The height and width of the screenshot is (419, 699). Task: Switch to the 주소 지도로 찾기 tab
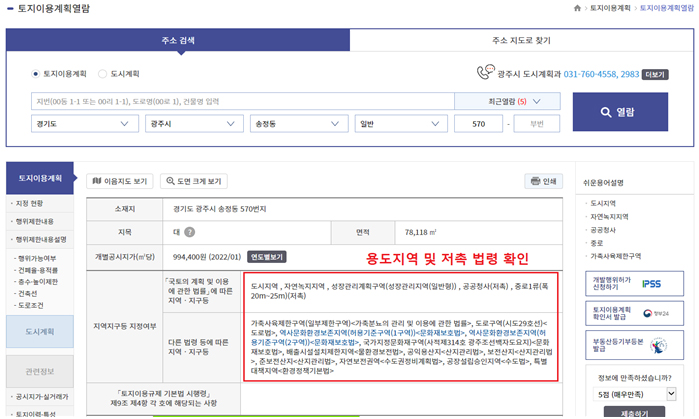tap(522, 41)
